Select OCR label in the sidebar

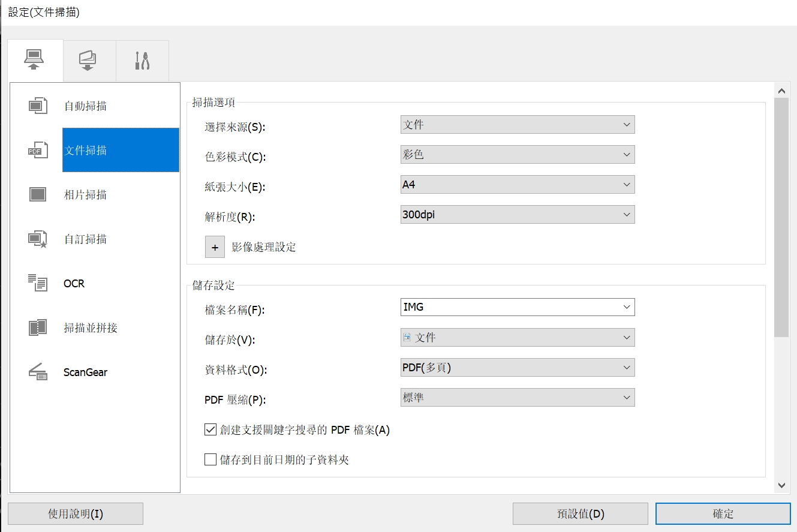click(x=74, y=284)
